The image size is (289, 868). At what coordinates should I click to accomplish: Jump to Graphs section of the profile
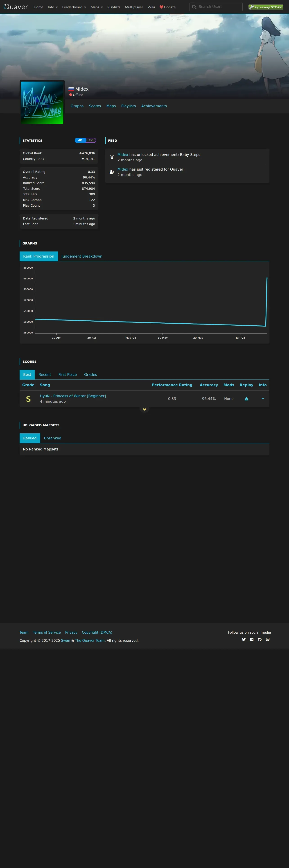[x=77, y=106]
